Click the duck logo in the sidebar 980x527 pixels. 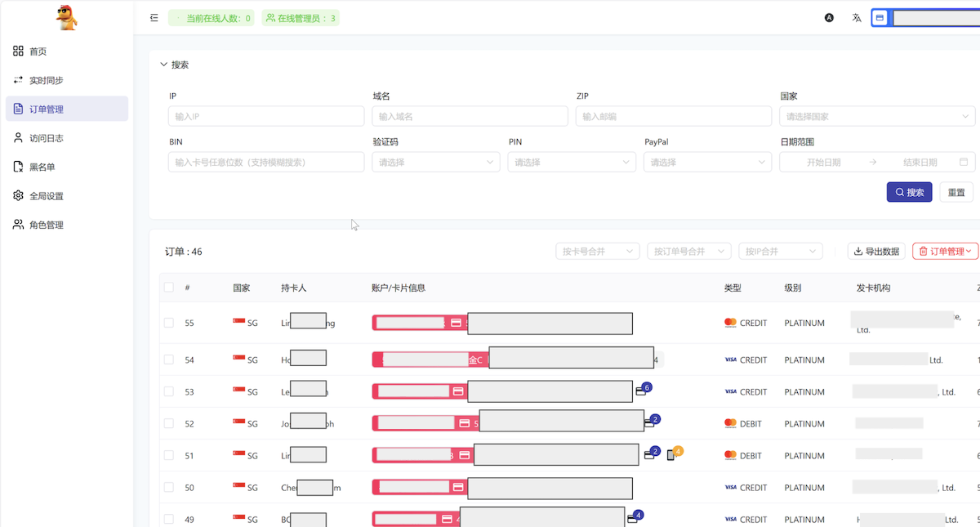click(x=66, y=17)
